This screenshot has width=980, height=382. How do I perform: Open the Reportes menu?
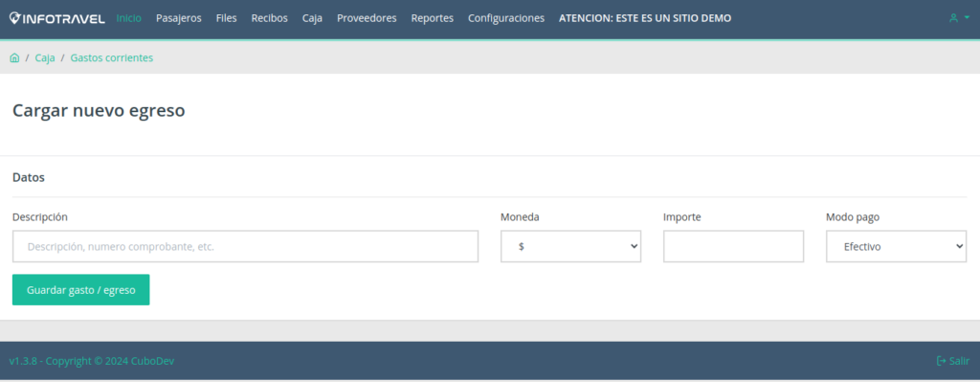click(x=433, y=18)
